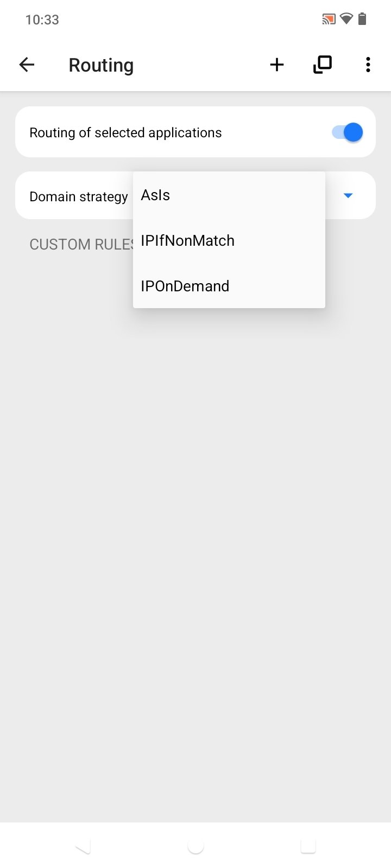This screenshot has height=868, width=391.
Task: Tap the battery status icon
Action: point(362,20)
